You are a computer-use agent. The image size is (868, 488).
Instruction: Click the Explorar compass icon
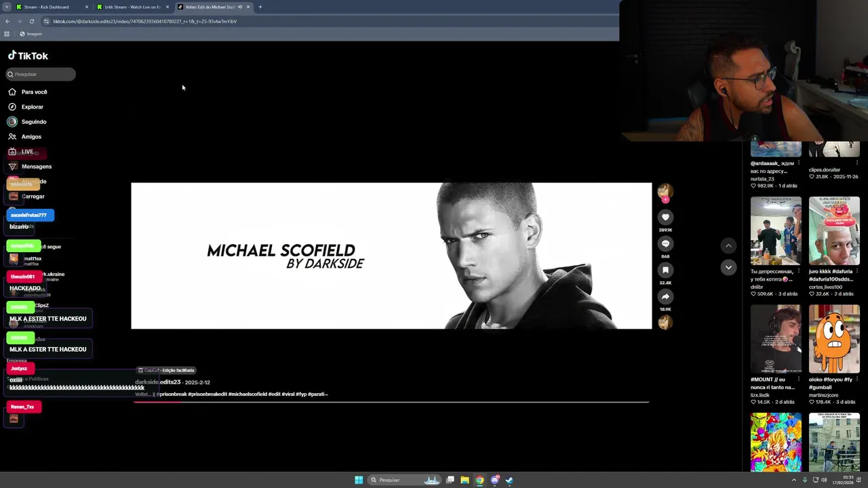12,106
